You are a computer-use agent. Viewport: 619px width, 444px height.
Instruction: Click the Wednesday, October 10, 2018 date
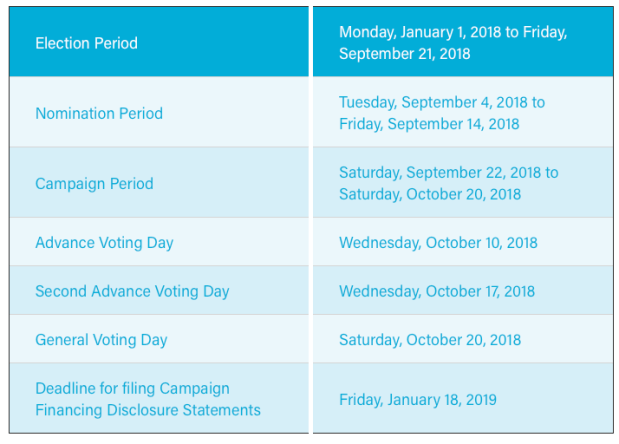click(x=437, y=243)
